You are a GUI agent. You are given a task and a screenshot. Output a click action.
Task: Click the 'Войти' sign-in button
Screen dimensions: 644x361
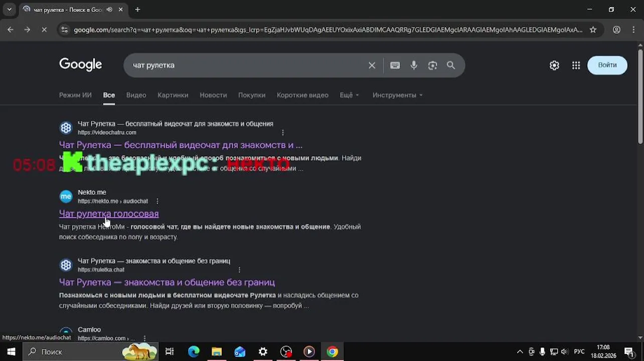(x=607, y=65)
